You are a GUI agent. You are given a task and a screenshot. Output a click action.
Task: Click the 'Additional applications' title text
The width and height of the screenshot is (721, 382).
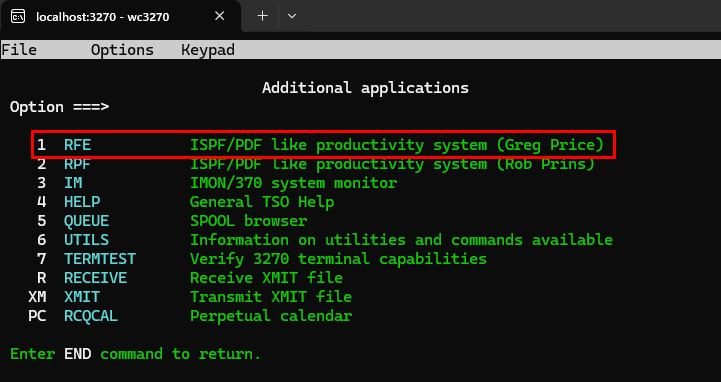[x=365, y=87]
